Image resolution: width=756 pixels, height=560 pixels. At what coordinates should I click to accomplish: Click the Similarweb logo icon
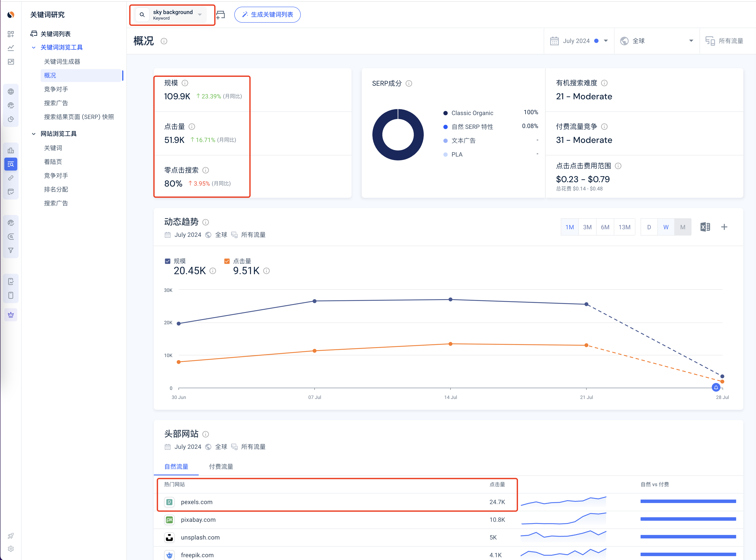11,15
